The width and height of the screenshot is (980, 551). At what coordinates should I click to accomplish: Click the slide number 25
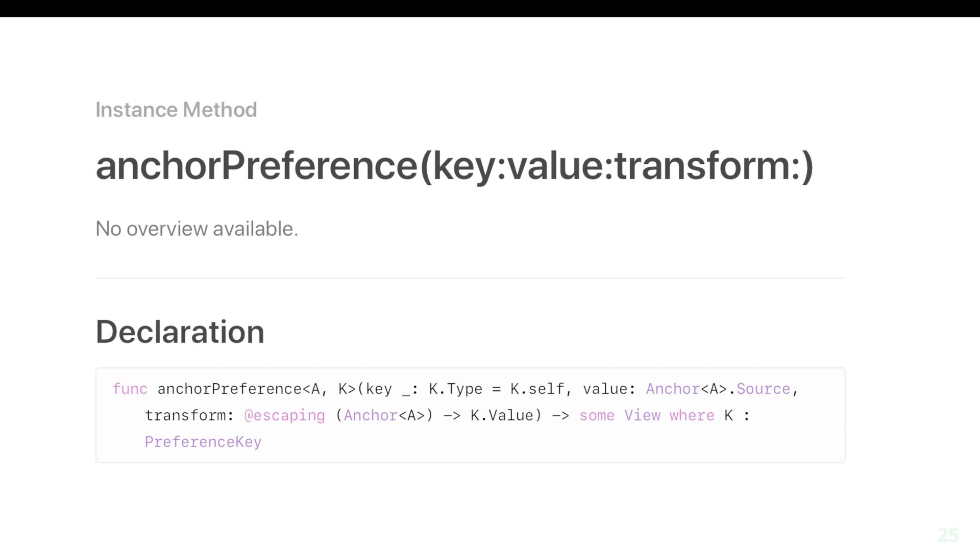948,535
